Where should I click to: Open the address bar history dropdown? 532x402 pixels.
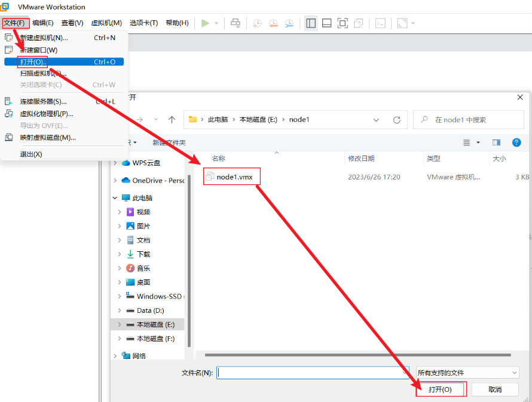(x=376, y=120)
